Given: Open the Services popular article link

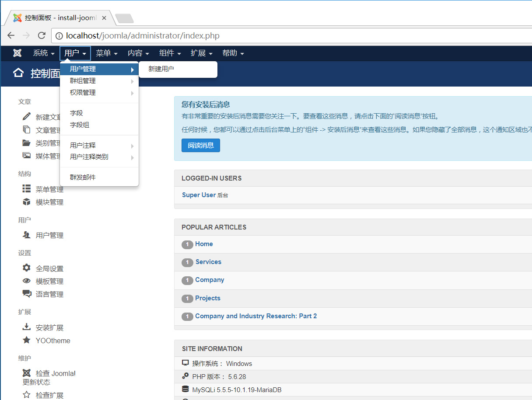Looking at the screenshot, I should point(208,262).
